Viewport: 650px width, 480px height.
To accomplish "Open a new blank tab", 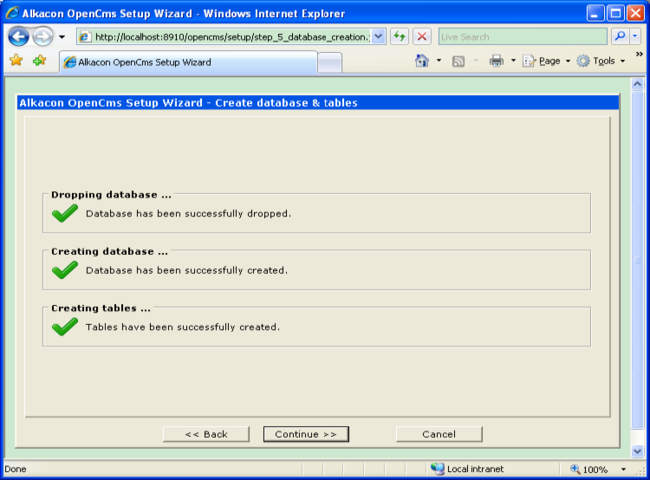I will click(330, 63).
